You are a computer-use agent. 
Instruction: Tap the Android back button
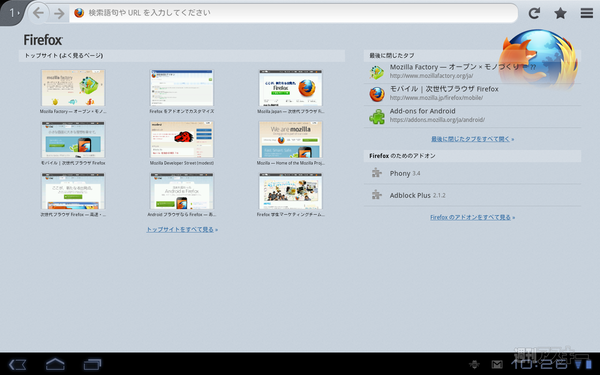18,364
